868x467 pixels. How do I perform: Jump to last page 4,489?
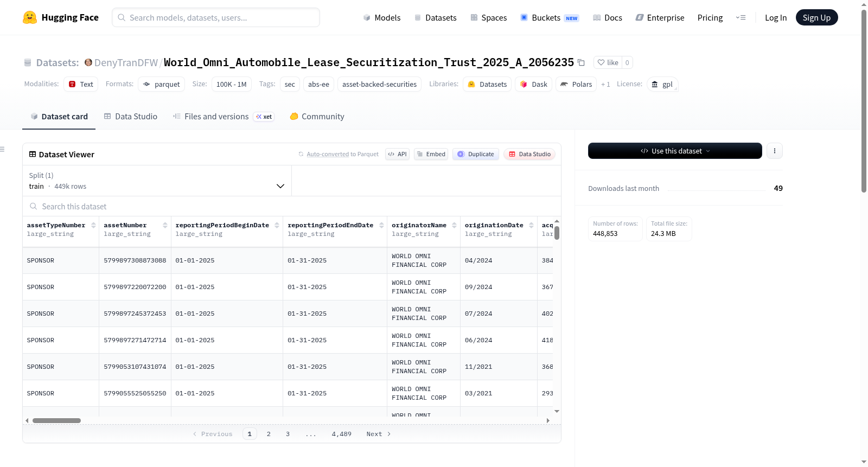pyautogui.click(x=342, y=434)
